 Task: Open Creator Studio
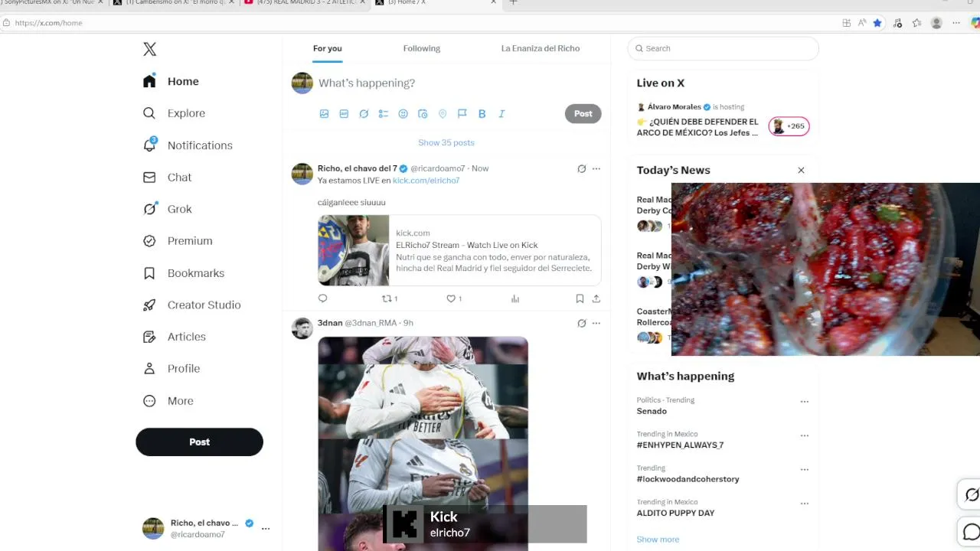[x=191, y=305]
